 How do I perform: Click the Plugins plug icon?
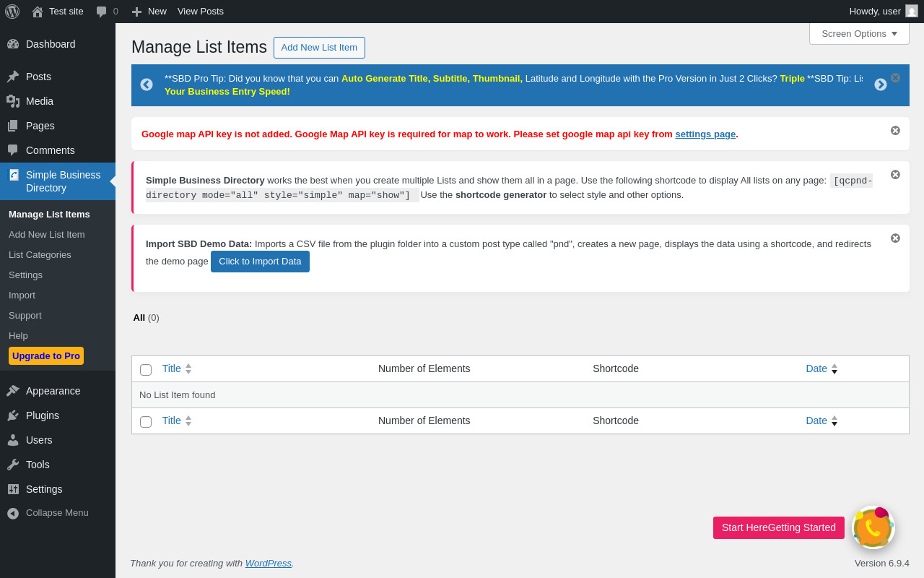(x=13, y=415)
